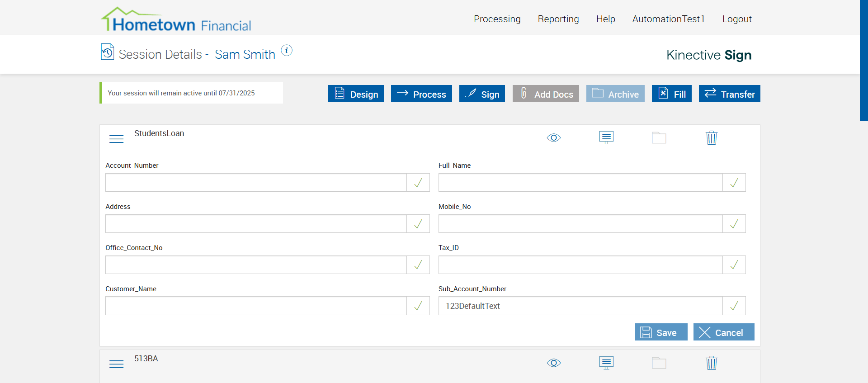The image size is (868, 383).
Task: Click the 513BA trash icon
Action: tap(712, 363)
